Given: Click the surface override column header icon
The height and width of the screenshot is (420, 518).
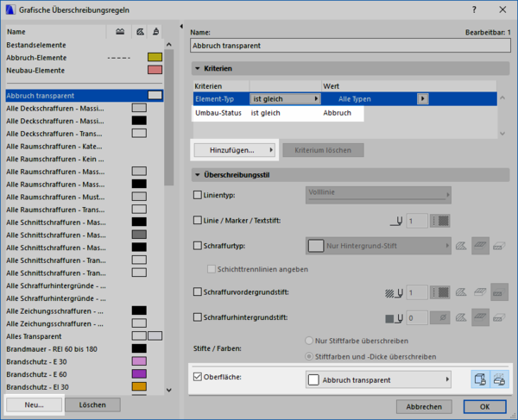Looking at the screenshot, I should pos(155,32).
